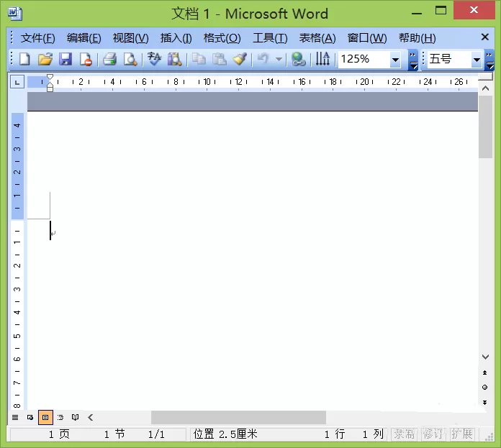Viewport: 501px width, 448px height.
Task: Toggle 录制 macro recording in status bar
Action: tap(405, 434)
